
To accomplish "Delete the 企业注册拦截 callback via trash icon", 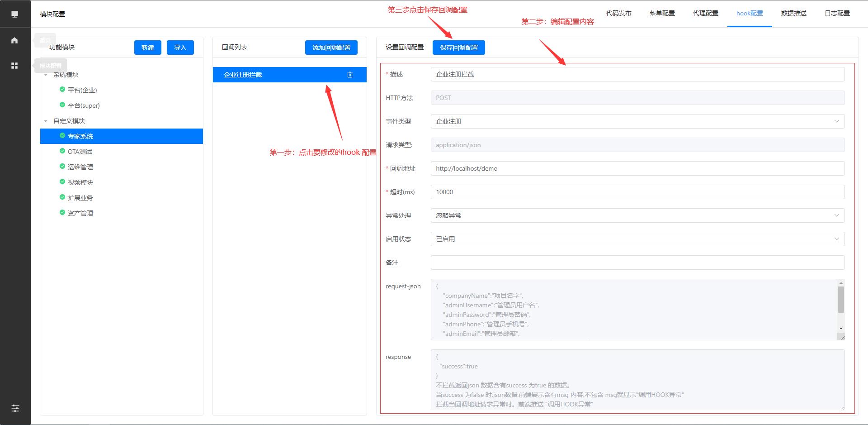I will (350, 75).
